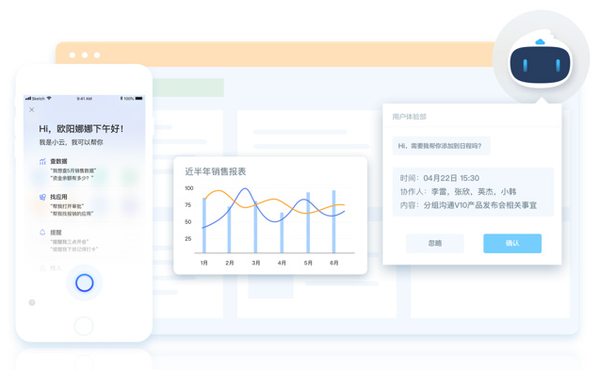The height and width of the screenshot is (370, 600).
Task: Tap the suggestion "帮我找报销的应用"
Action: tap(72, 214)
